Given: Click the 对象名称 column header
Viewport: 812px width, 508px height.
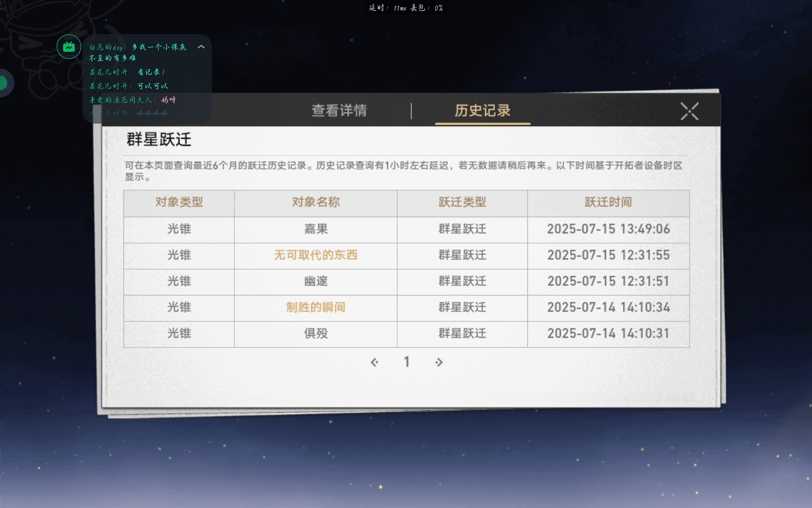Looking at the screenshot, I should pos(315,202).
